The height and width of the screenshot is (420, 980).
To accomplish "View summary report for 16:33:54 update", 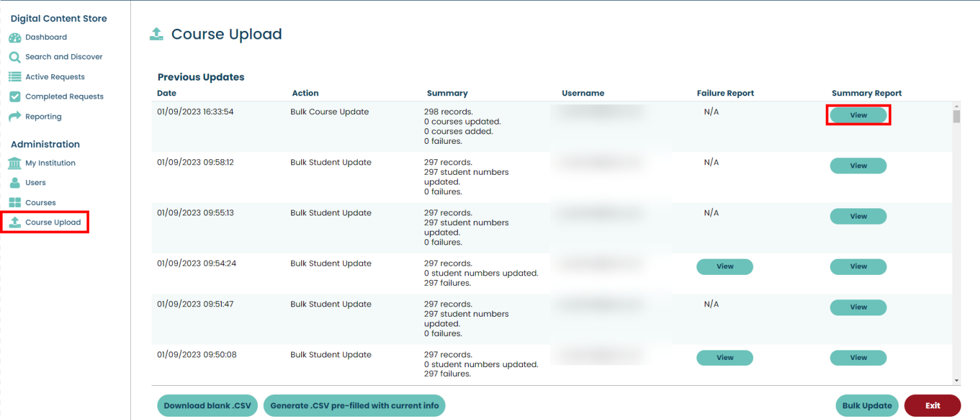I will tap(858, 115).
